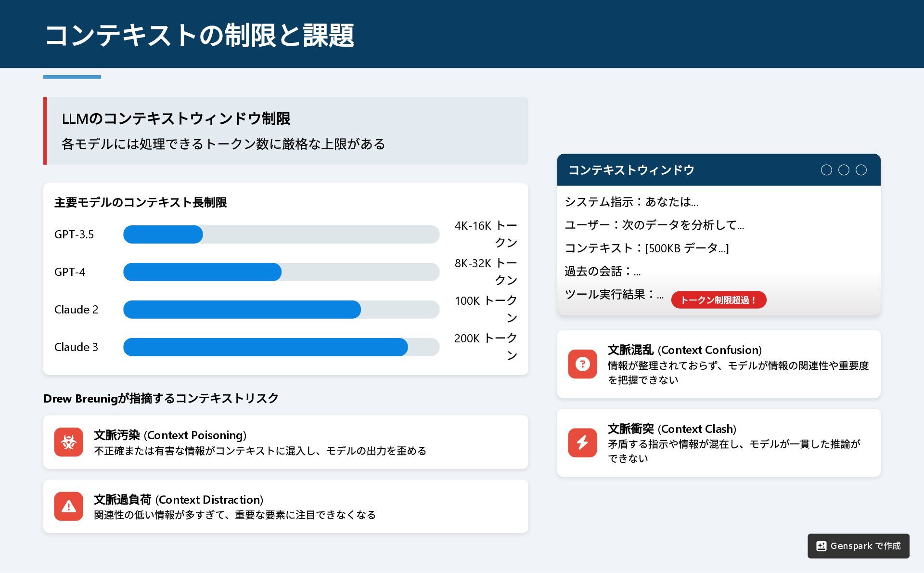Screen dimensions: 924x573
Task: Click the '文脈混乱 (Context Confusion)' title
Action: (x=685, y=350)
